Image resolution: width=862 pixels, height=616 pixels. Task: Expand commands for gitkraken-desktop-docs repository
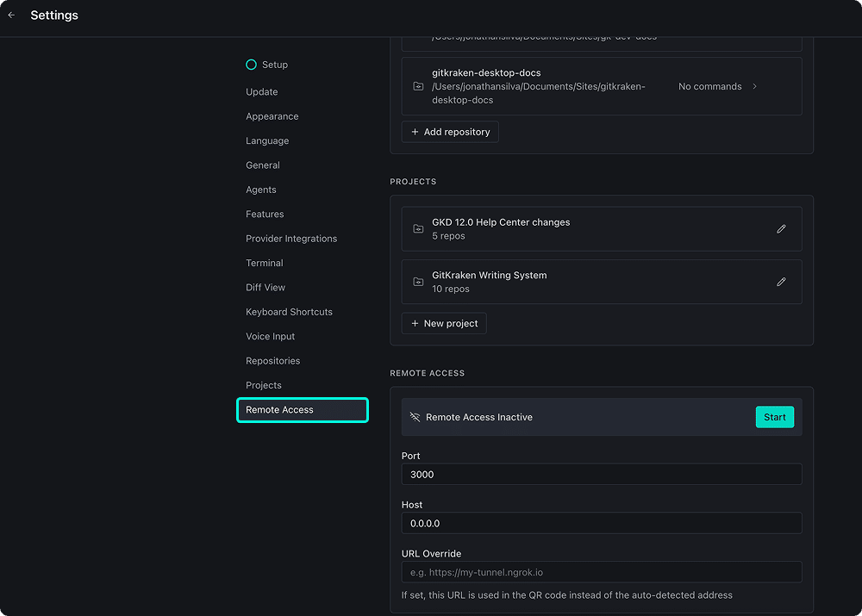(755, 86)
